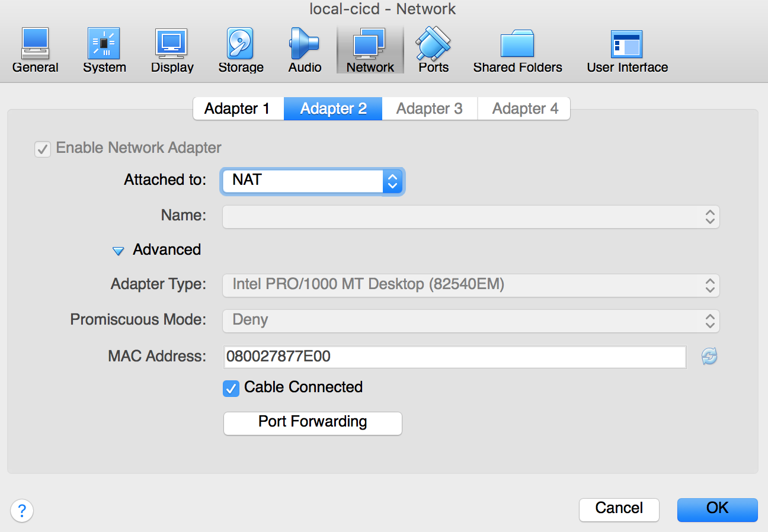Uncheck the Cable Connected checkbox
This screenshot has height=532, width=768.
(231, 388)
